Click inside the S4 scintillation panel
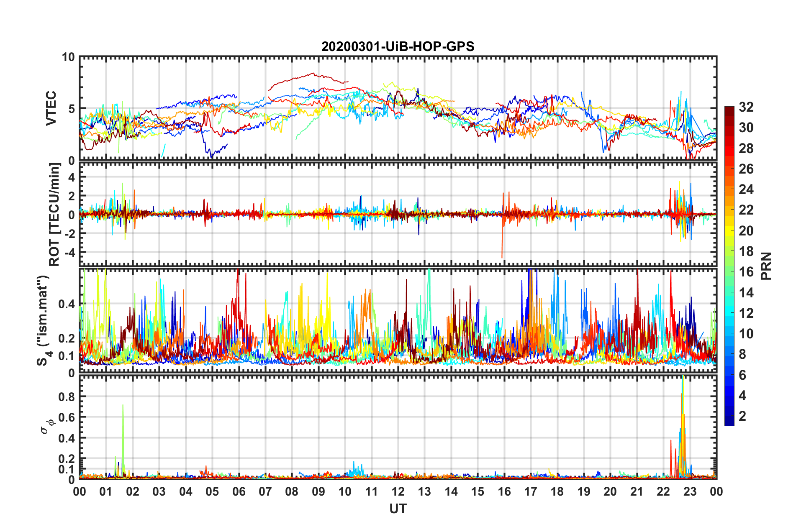 click(398, 321)
